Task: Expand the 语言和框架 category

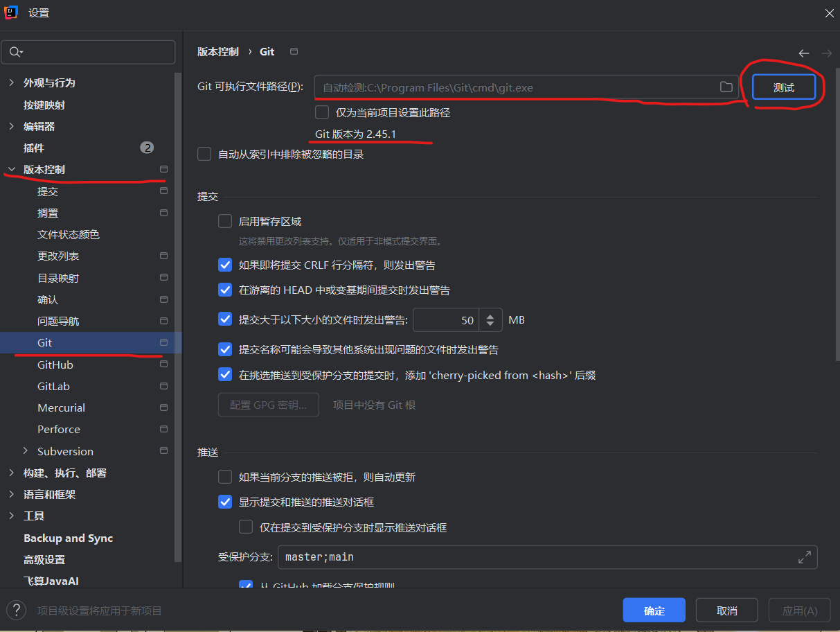Action: [11, 494]
